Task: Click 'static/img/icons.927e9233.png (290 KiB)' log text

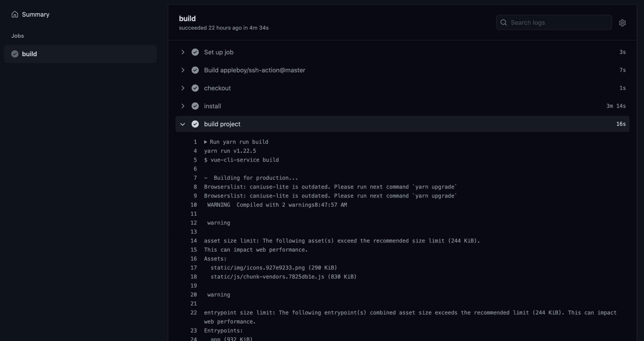Action: tap(274, 268)
